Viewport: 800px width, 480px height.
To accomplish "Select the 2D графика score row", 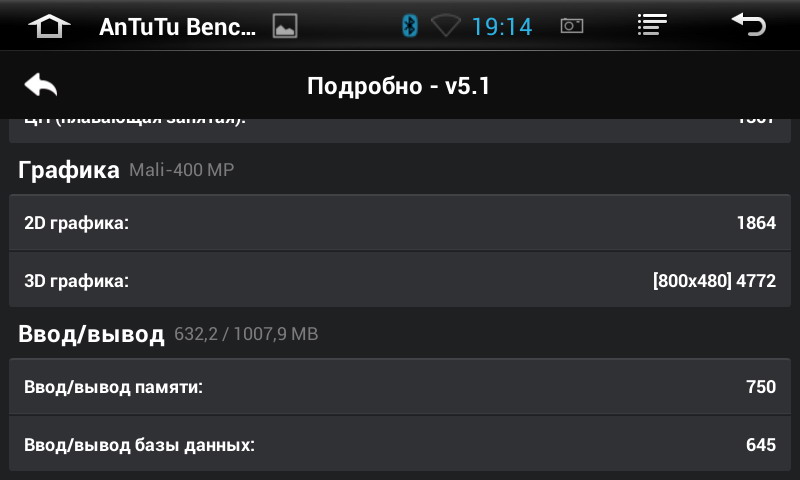I will click(x=400, y=222).
